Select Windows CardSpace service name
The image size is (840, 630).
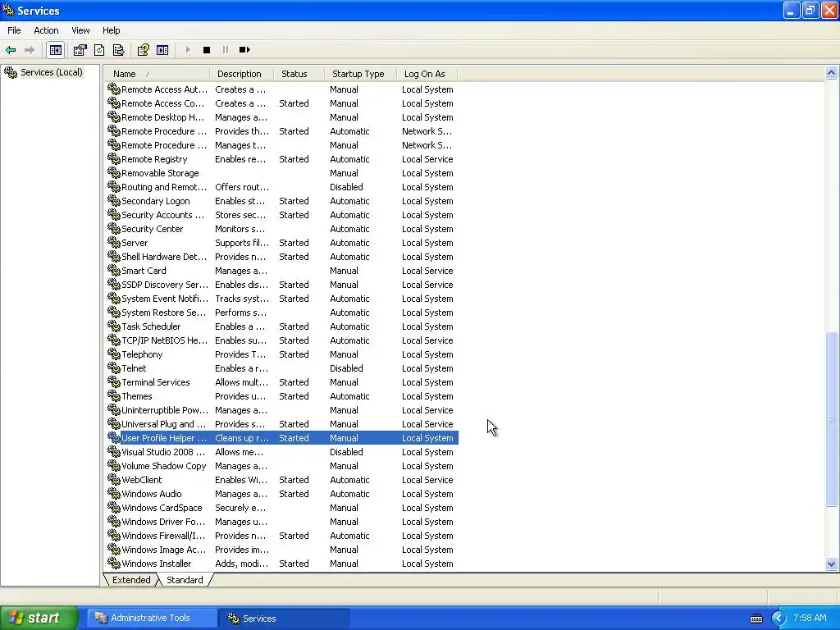(162, 508)
